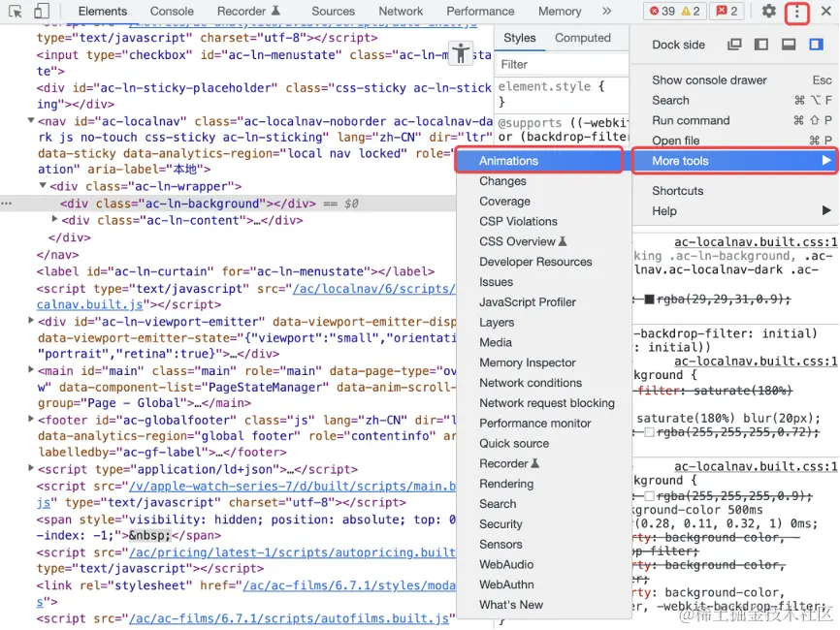Select the Styles pane tab
The width and height of the screenshot is (840, 630).
coord(520,38)
